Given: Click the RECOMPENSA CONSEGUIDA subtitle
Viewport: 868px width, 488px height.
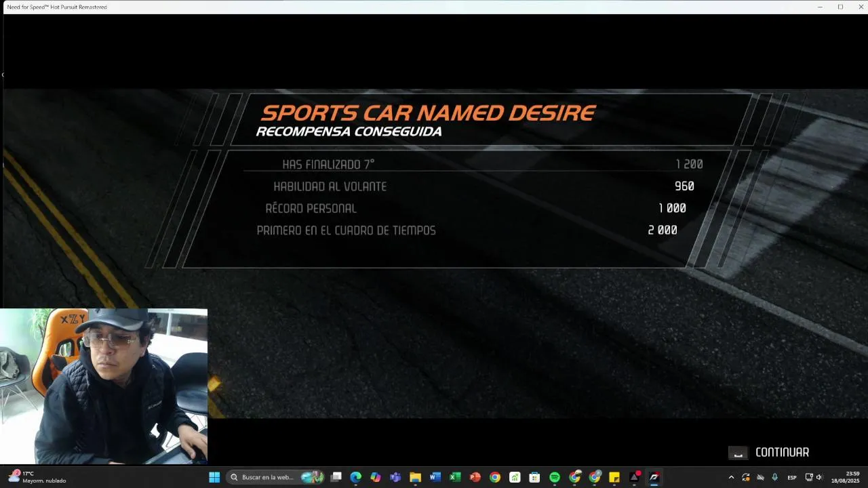Looking at the screenshot, I should pos(349,131).
